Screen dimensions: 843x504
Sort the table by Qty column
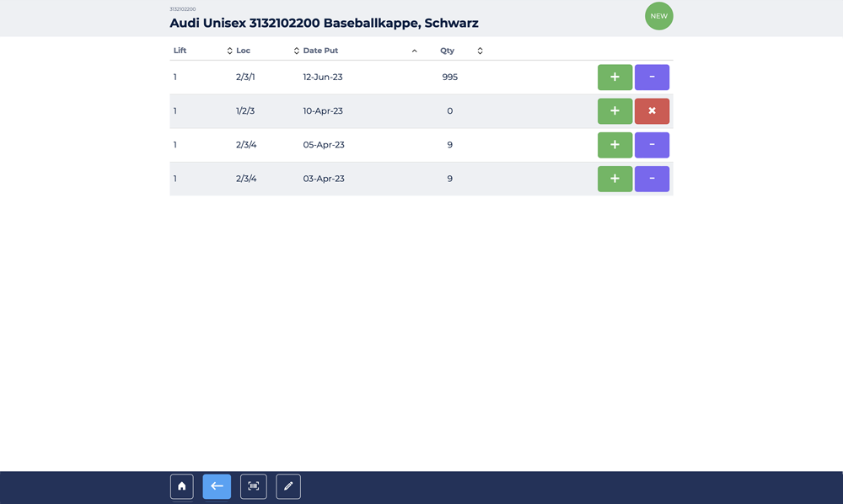coord(480,51)
